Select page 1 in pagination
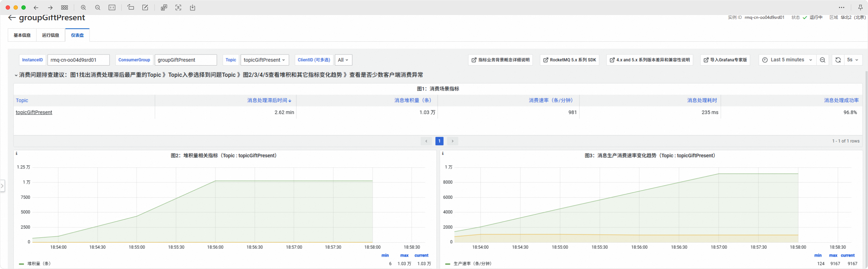Image resolution: width=868 pixels, height=269 pixels. 439,141
